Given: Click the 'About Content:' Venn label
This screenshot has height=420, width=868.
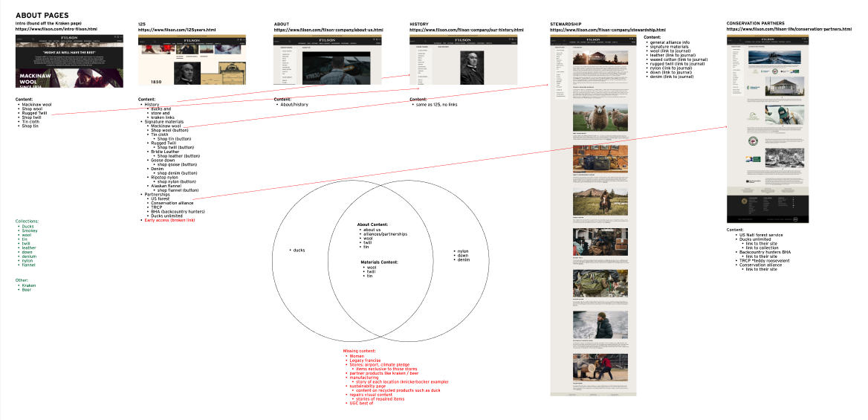Looking at the screenshot, I should tap(372, 224).
